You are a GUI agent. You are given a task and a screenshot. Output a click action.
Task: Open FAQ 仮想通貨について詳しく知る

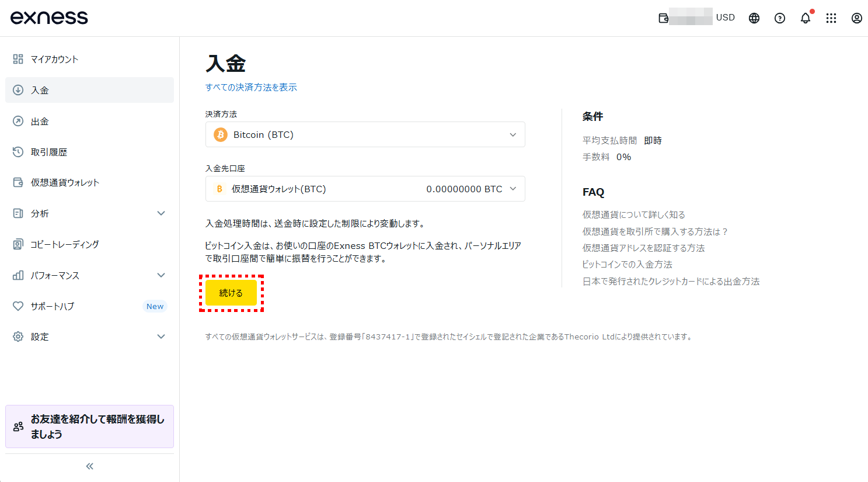pyautogui.click(x=634, y=214)
